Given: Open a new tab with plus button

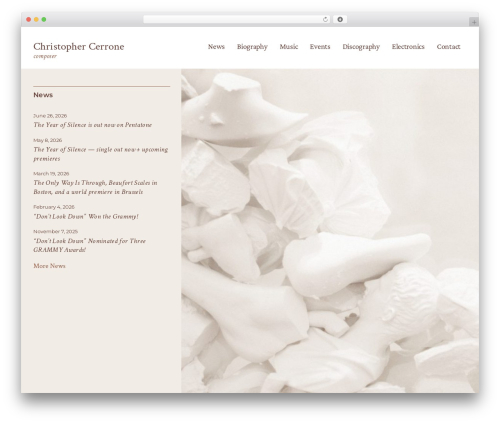Looking at the screenshot, I should coord(474,22).
